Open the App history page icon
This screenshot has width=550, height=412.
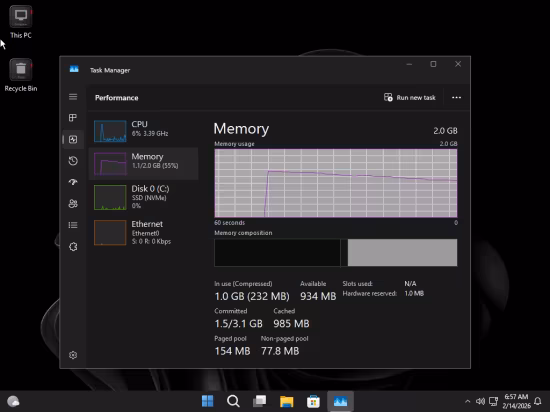click(x=73, y=161)
